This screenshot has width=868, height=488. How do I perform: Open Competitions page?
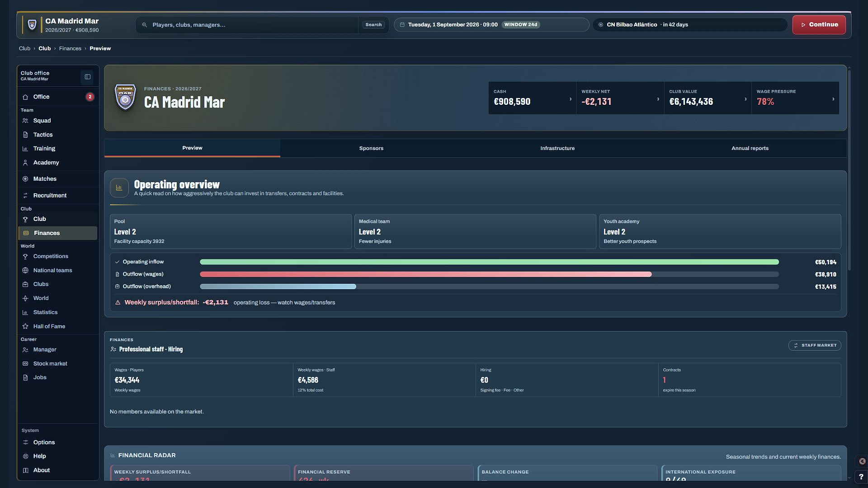(x=58, y=256)
